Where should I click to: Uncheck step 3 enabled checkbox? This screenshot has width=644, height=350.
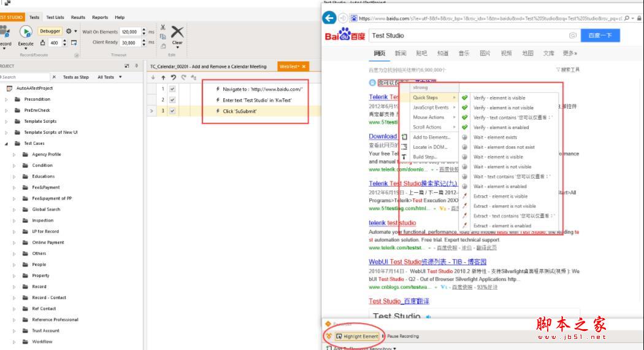coord(172,111)
